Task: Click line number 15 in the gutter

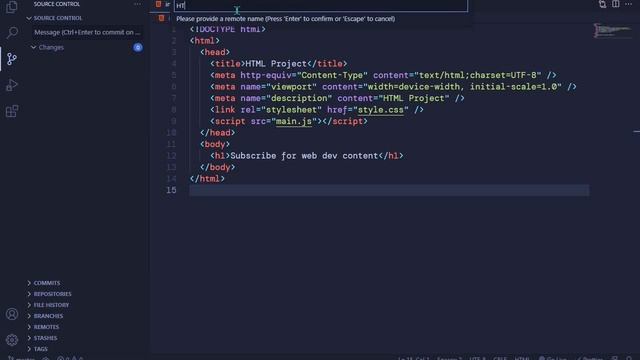Action: pos(171,190)
